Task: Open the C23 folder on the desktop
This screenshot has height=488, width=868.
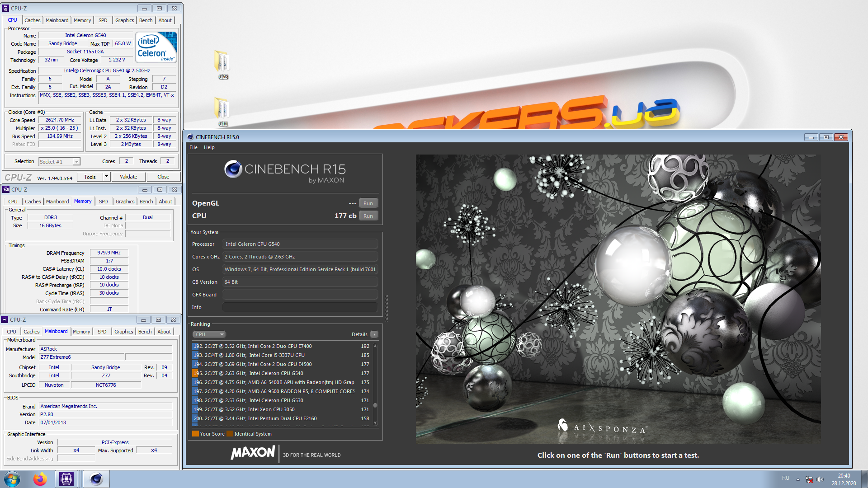Action: click(222, 65)
